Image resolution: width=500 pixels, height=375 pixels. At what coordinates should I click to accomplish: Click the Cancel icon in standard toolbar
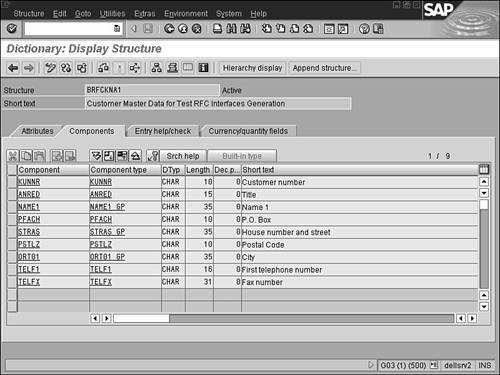click(x=197, y=29)
